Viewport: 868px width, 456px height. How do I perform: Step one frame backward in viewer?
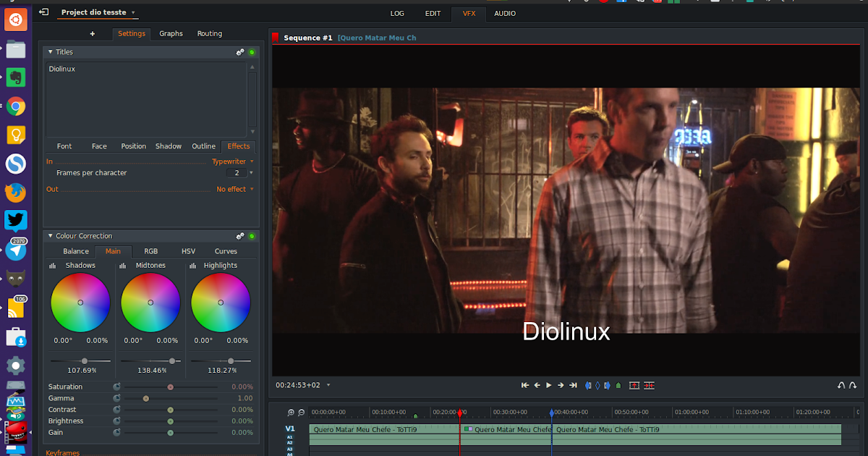click(537, 386)
